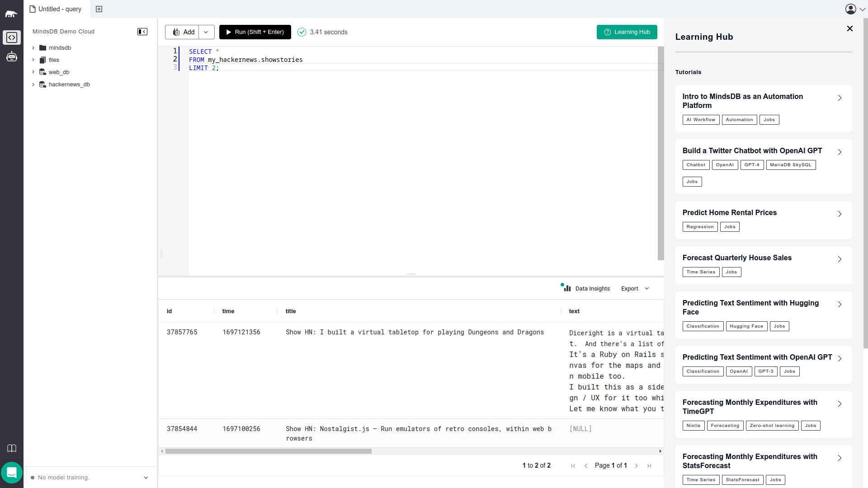Click the MindsDB bear logo icon
The height and width of the screenshot is (488, 868).
[11, 14]
